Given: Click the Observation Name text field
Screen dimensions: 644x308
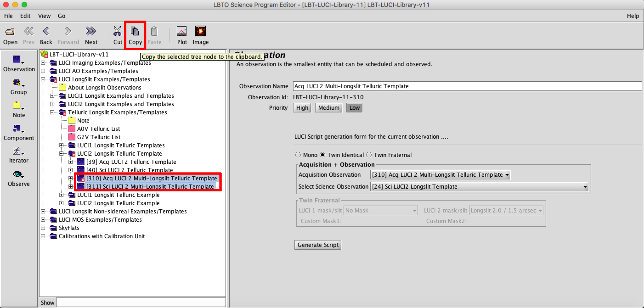Looking at the screenshot, I should (x=467, y=86).
